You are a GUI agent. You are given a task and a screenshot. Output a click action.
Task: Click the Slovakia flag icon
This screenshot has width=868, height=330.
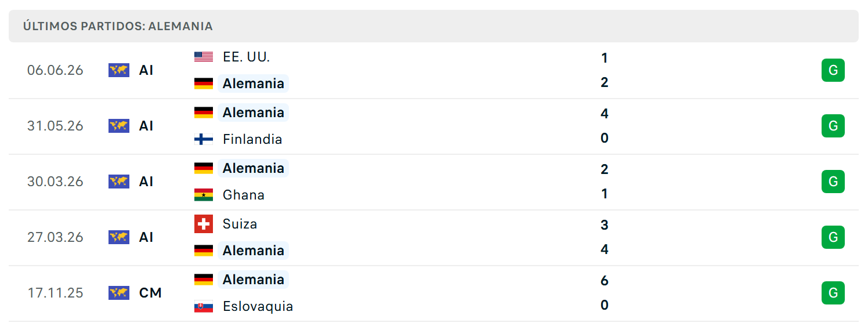pyautogui.click(x=204, y=306)
